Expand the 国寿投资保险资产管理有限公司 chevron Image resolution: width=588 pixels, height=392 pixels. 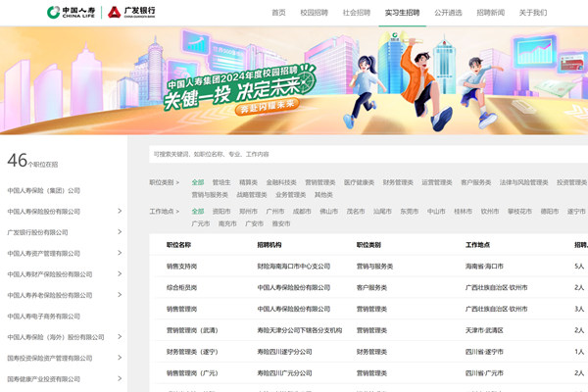pos(120,358)
